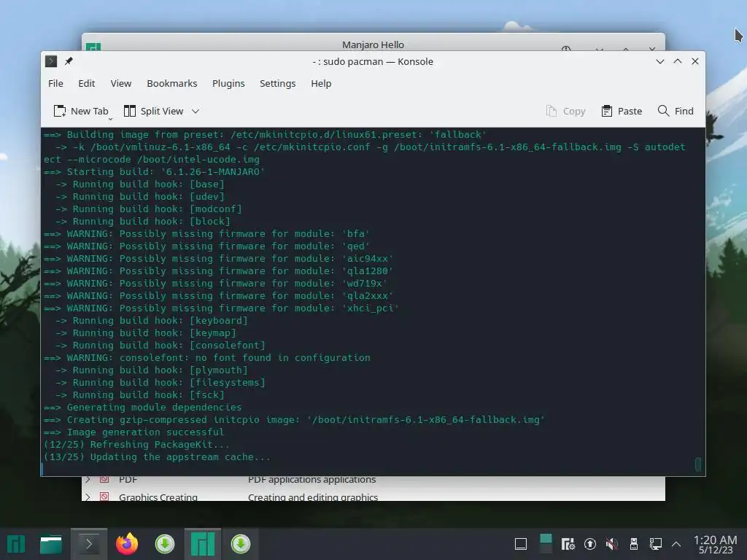Image resolution: width=747 pixels, height=560 pixels.
Task: Open a New Tab in Konsole
Action: pos(80,111)
